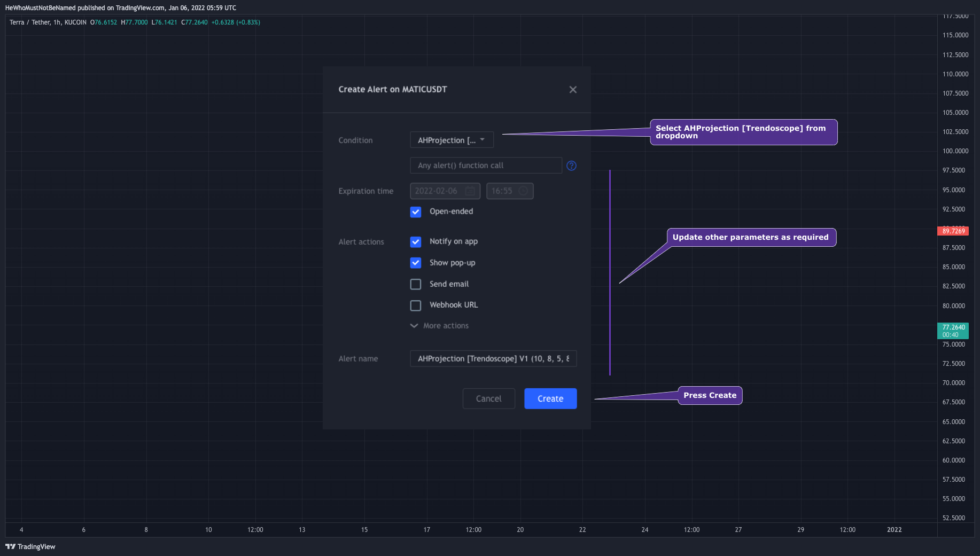The width and height of the screenshot is (980, 556).
Task: Enable the Webhook URL checkbox
Action: [416, 306]
